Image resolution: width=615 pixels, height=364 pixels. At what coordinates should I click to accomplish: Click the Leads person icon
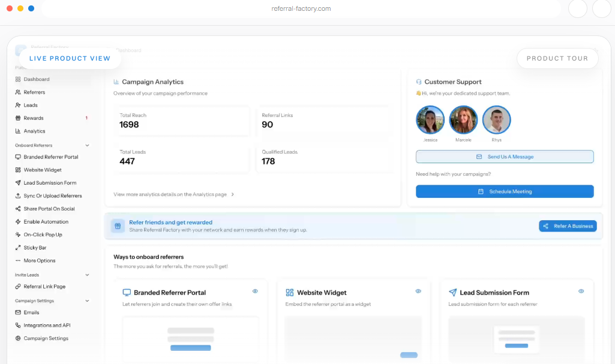coord(18,105)
